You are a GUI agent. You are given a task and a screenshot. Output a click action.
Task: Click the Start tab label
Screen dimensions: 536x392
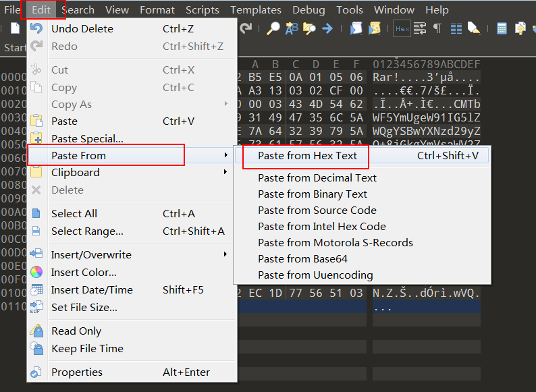tap(16, 47)
